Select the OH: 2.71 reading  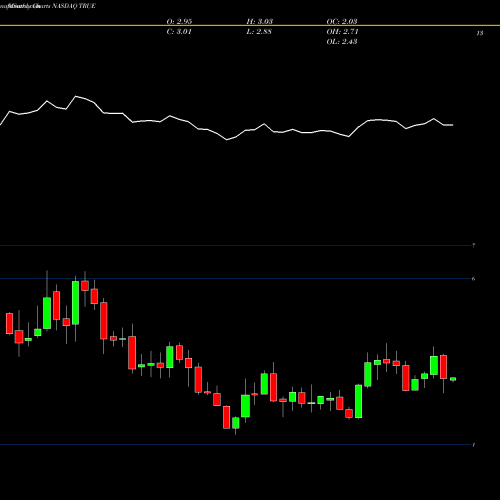pyautogui.click(x=342, y=32)
